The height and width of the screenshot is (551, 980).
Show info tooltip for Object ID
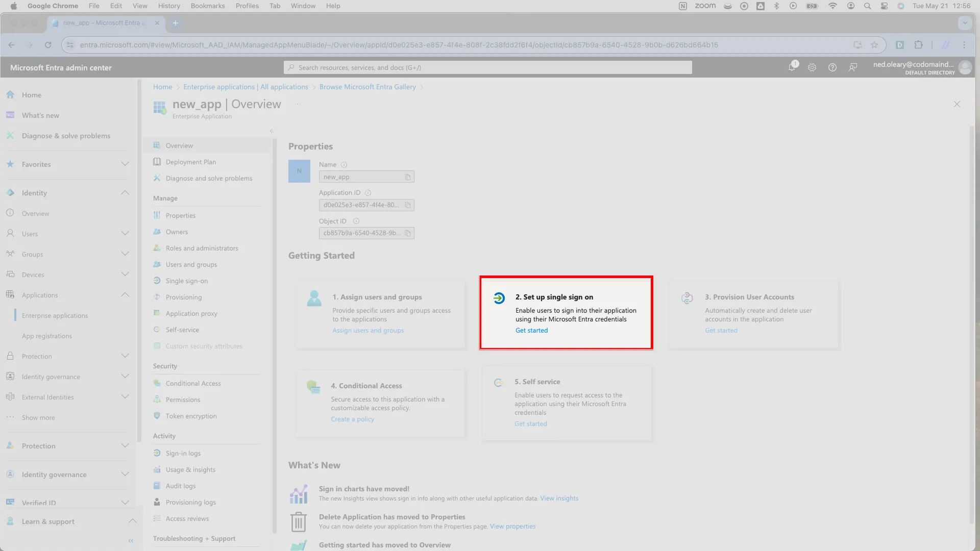(356, 221)
